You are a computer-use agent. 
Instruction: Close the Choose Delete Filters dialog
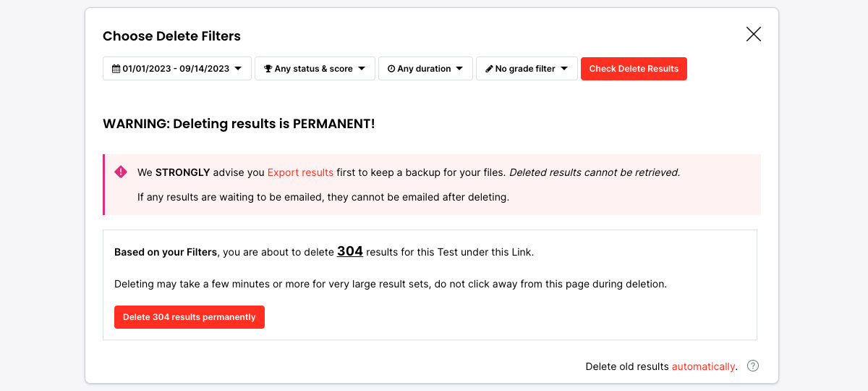coord(753,34)
